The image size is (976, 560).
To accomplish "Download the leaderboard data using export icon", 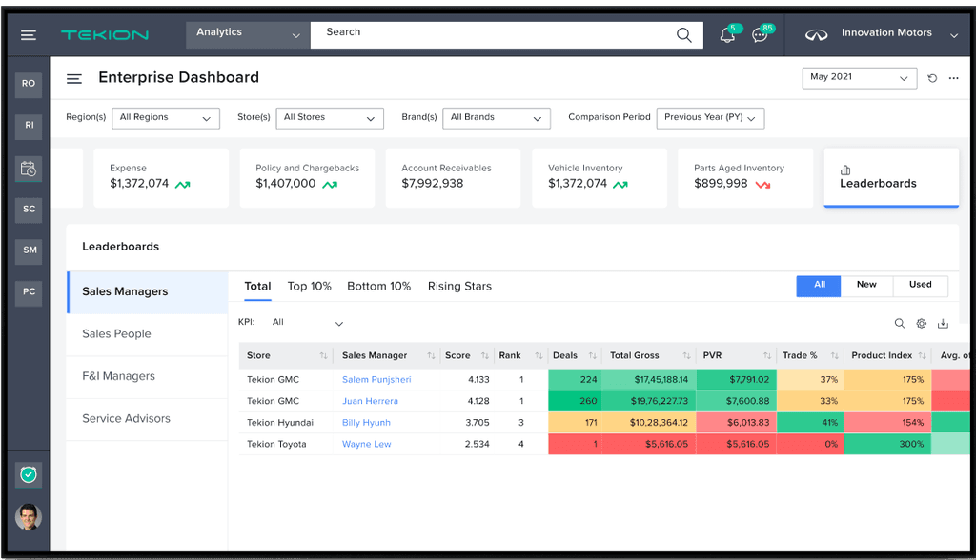I will pos(943,324).
